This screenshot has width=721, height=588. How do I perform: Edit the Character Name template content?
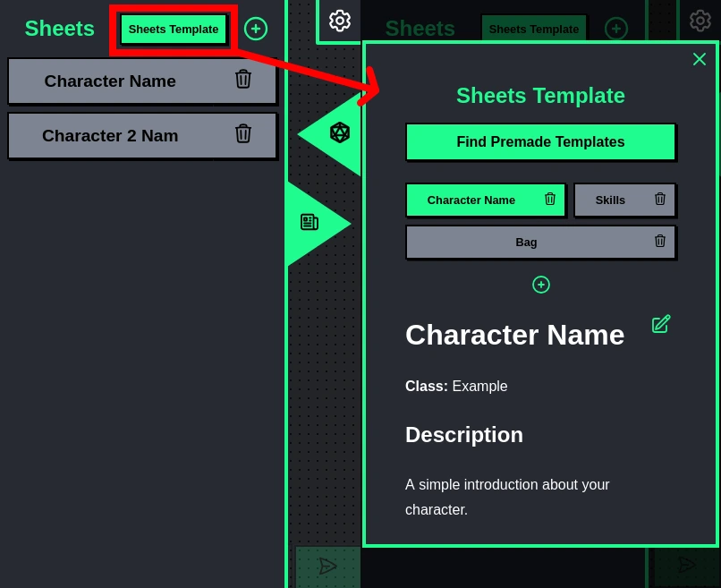tap(661, 324)
